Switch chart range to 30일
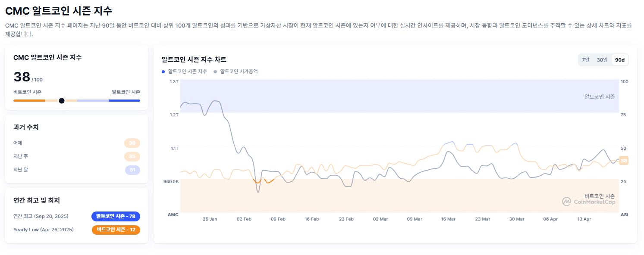This screenshot has width=644, height=255. click(602, 60)
